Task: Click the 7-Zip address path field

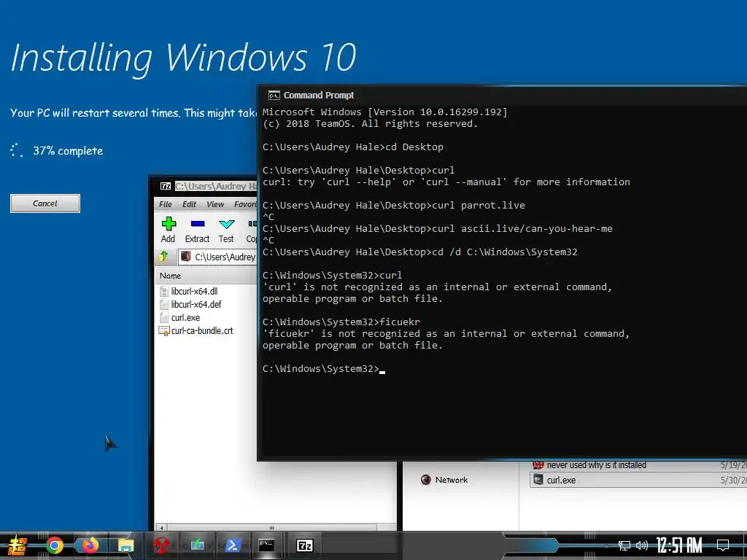Action: click(218, 257)
